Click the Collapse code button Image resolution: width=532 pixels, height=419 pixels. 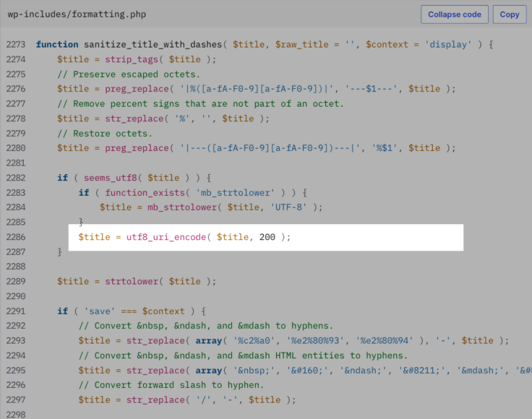pos(454,14)
